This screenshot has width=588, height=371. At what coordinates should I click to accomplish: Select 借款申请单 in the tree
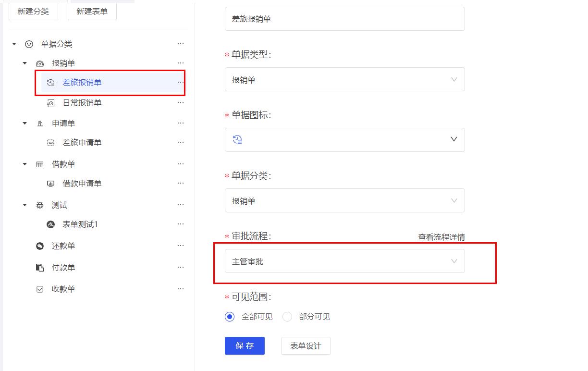pos(82,184)
